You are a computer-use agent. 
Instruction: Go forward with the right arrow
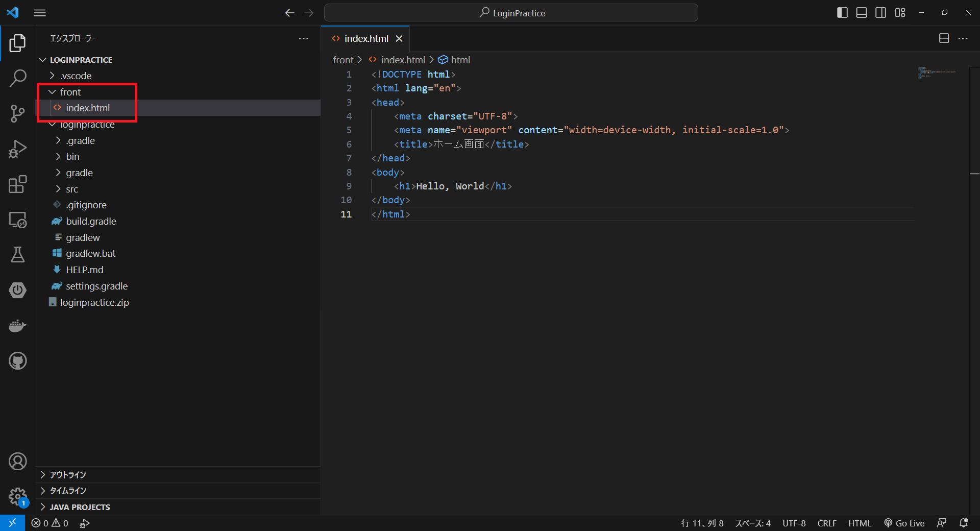309,13
